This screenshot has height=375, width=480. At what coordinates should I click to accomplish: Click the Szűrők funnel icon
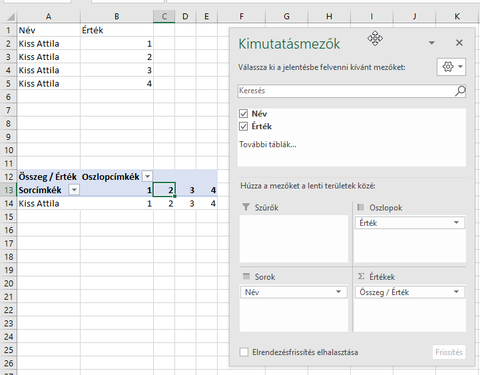coord(246,207)
